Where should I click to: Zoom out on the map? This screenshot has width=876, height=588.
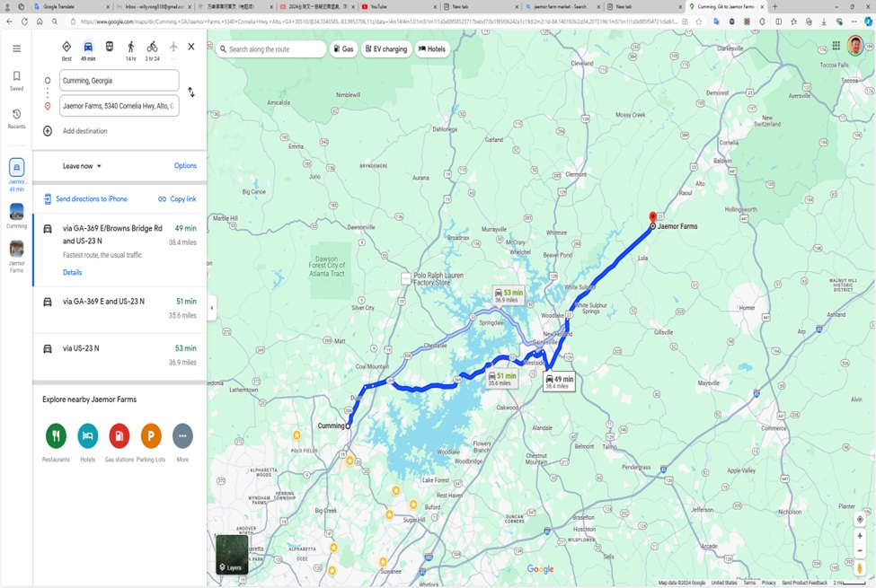point(860,550)
